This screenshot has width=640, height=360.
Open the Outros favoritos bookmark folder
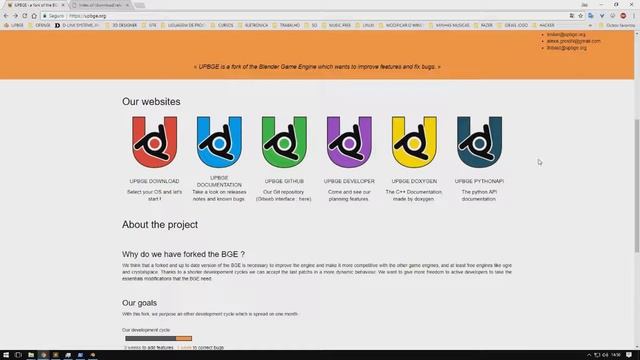point(617,25)
